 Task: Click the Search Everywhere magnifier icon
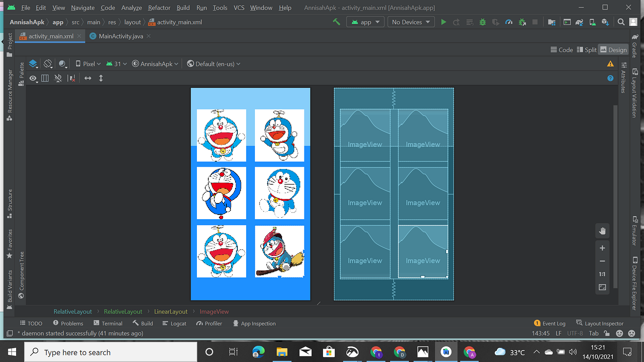point(621,22)
